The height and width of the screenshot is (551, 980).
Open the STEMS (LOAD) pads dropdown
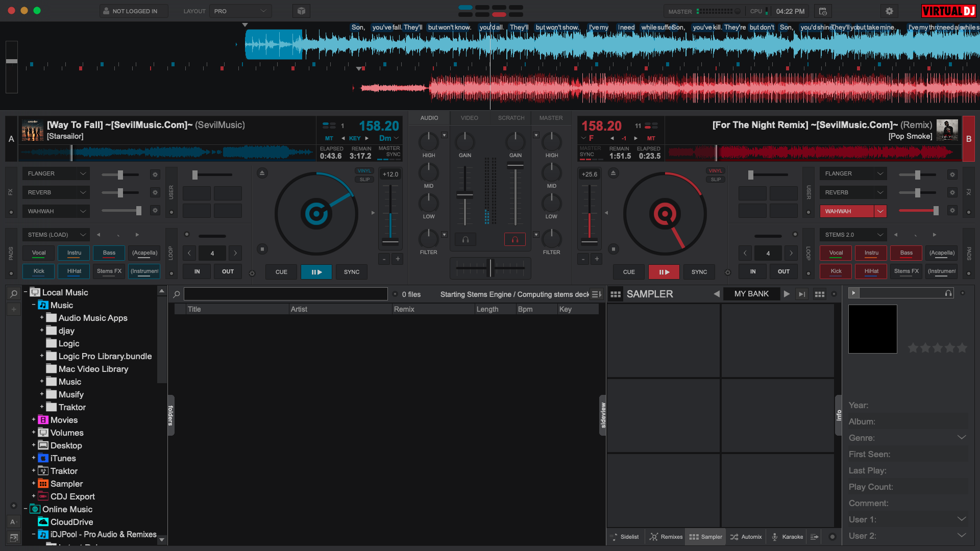point(56,235)
